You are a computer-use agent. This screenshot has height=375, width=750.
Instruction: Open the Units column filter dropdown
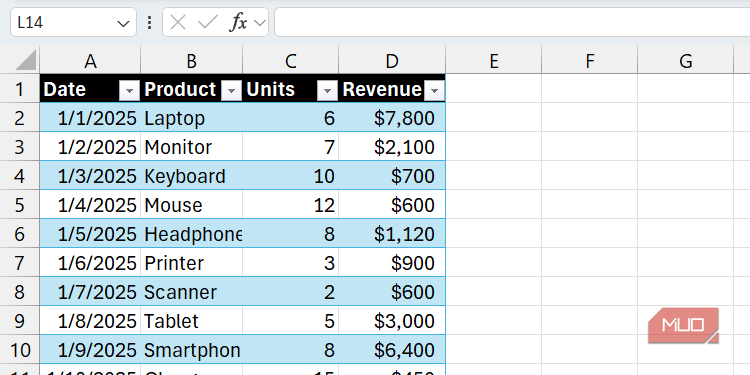pos(328,90)
